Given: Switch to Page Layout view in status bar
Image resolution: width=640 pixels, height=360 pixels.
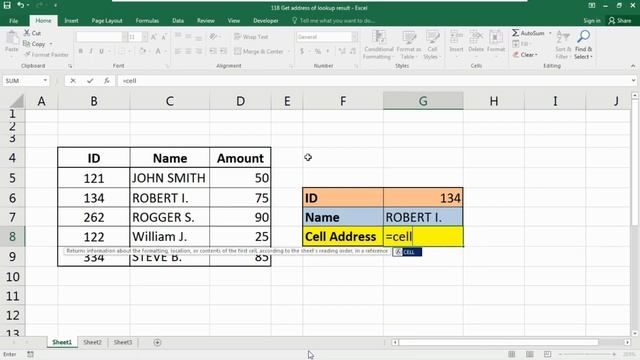Looking at the screenshot, I should point(529,354).
